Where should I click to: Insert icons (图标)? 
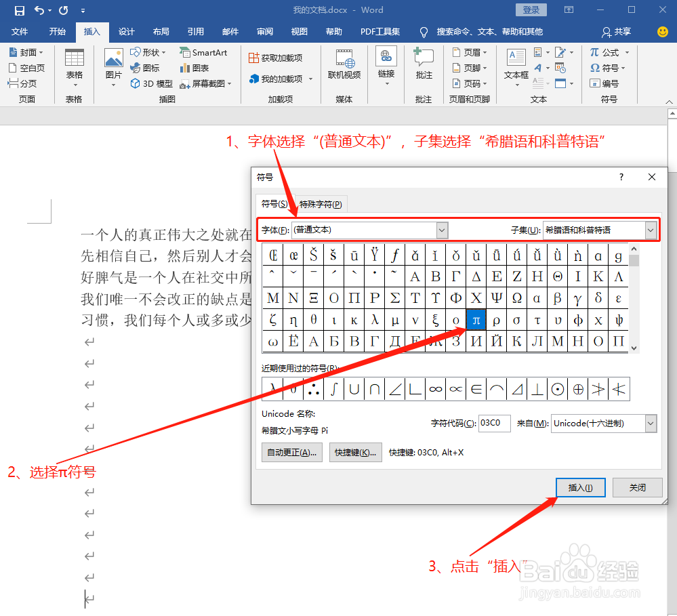click(145, 68)
